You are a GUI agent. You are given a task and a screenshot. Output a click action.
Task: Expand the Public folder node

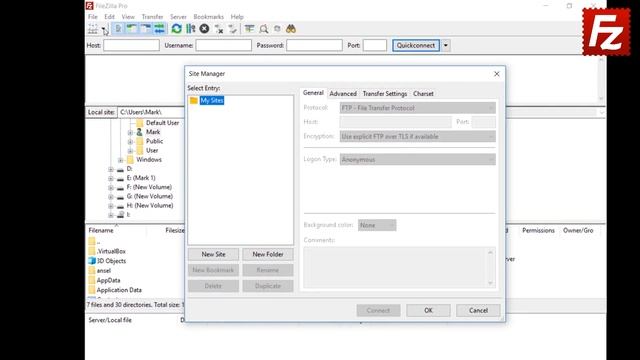130,142
